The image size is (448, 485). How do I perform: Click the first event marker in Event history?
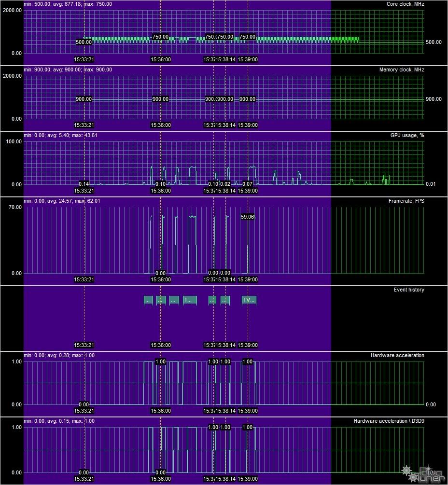tap(148, 300)
